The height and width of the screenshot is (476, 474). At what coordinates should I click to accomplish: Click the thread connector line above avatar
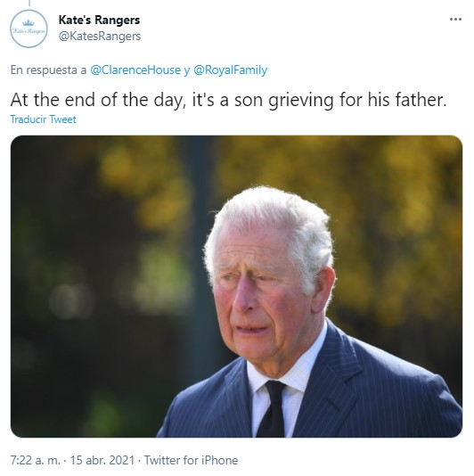[x=29, y=3]
